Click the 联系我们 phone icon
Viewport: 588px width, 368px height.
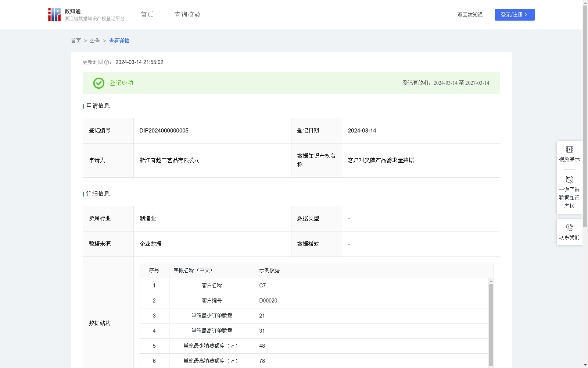569,227
